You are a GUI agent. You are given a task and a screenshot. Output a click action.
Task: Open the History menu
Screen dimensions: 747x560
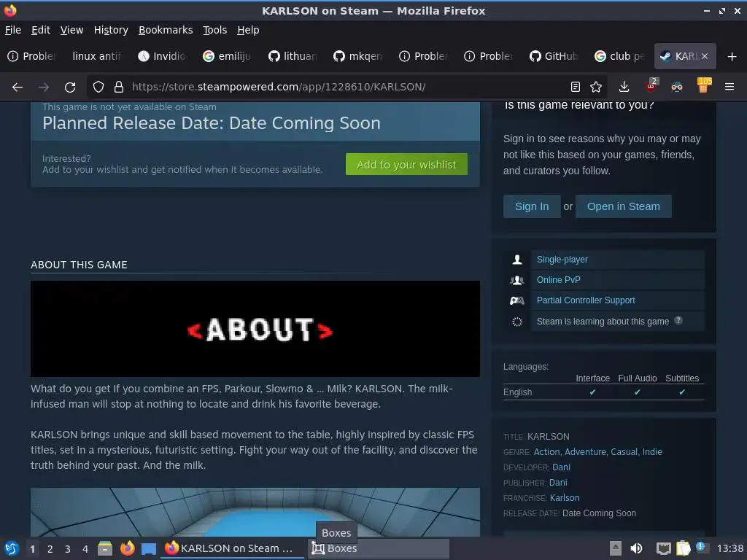coord(111,30)
